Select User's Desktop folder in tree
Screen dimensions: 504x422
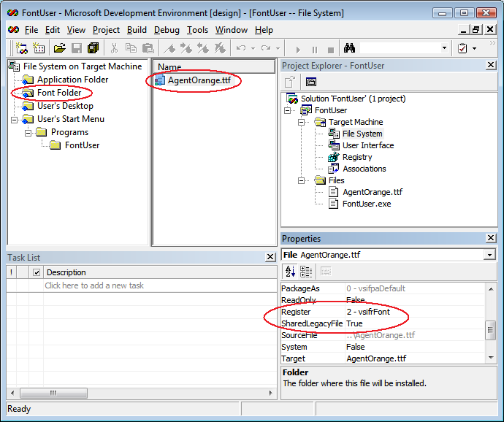(x=65, y=106)
